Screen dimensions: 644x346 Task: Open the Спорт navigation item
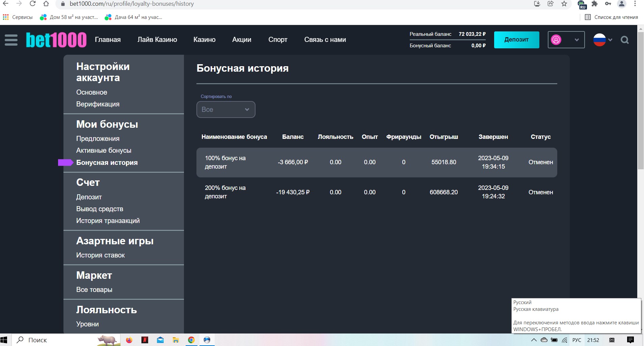pos(278,40)
